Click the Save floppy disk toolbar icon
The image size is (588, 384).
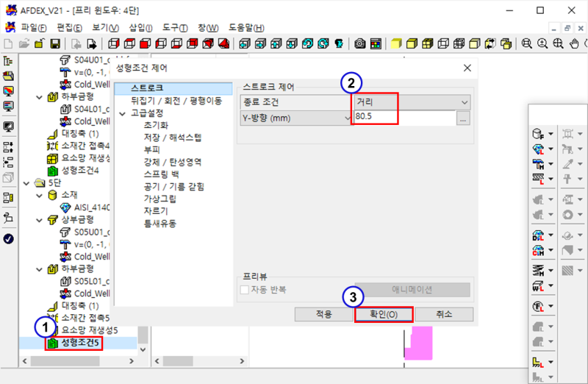[x=54, y=44]
